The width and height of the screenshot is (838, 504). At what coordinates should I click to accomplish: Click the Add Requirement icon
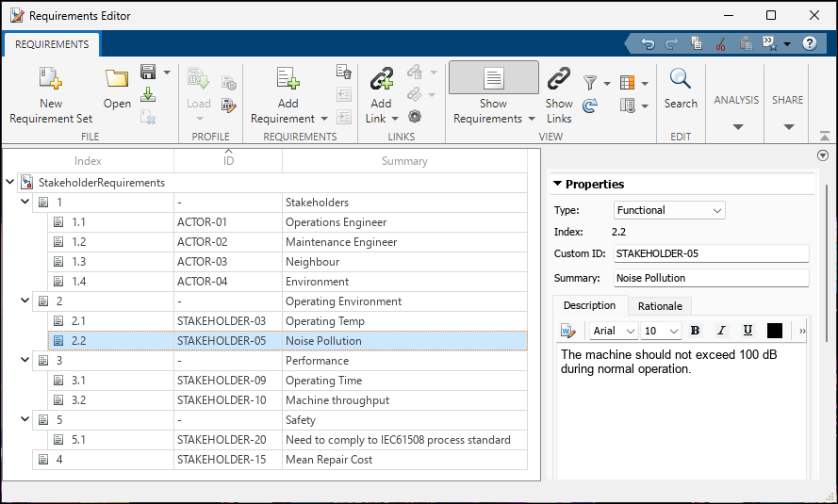(x=288, y=79)
